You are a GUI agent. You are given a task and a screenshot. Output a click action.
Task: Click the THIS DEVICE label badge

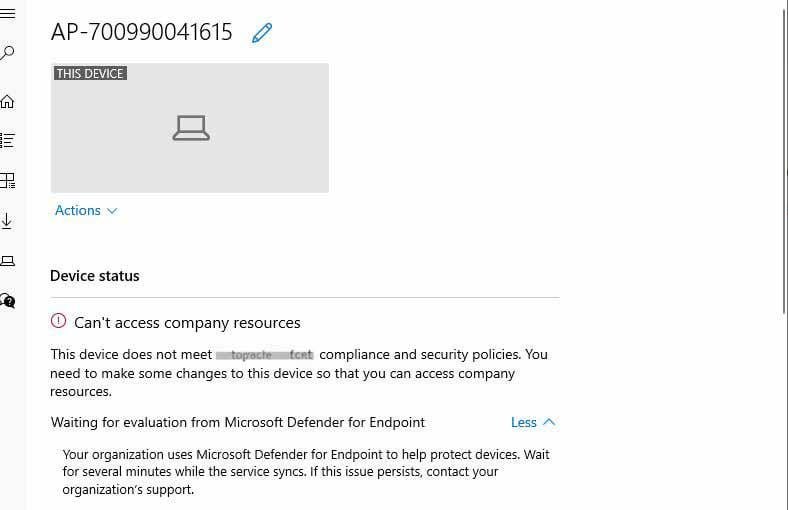[x=90, y=73]
